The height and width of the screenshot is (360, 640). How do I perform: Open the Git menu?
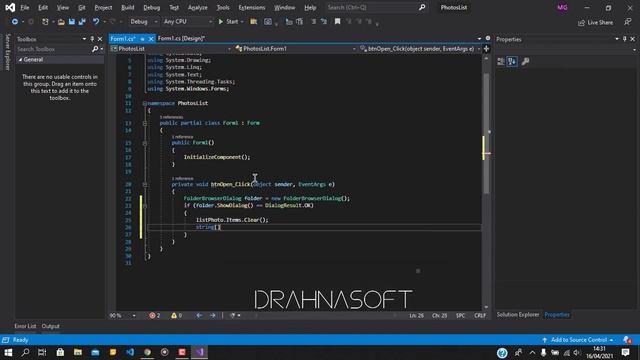pyautogui.click(x=82, y=7)
